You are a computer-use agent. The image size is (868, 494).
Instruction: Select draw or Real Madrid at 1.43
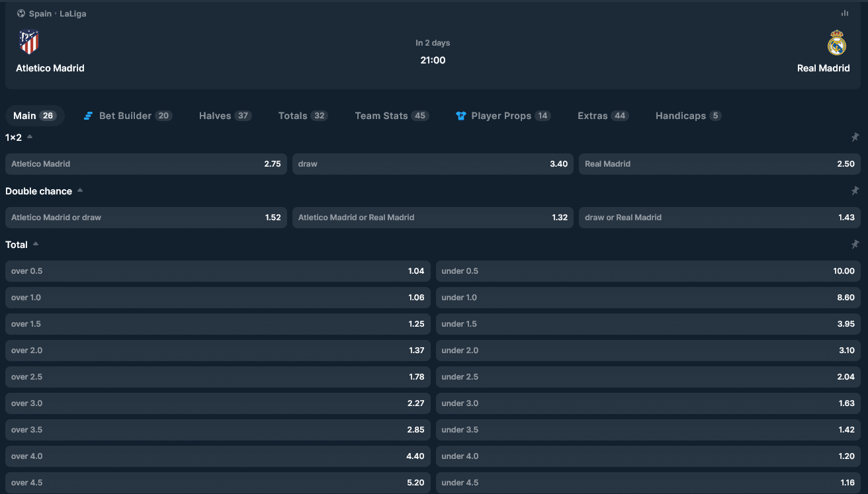[x=720, y=218]
